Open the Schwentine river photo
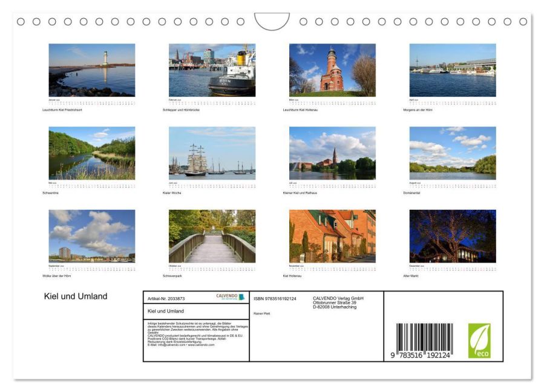544x392 pixels. coord(92,153)
